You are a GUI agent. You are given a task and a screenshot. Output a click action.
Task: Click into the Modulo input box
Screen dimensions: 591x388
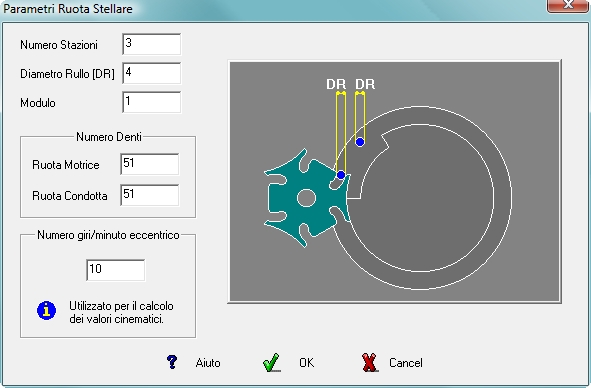[152, 102]
